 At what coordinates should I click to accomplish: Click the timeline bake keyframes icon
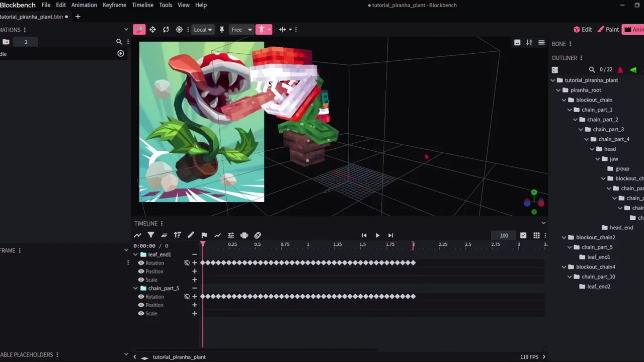(244, 235)
